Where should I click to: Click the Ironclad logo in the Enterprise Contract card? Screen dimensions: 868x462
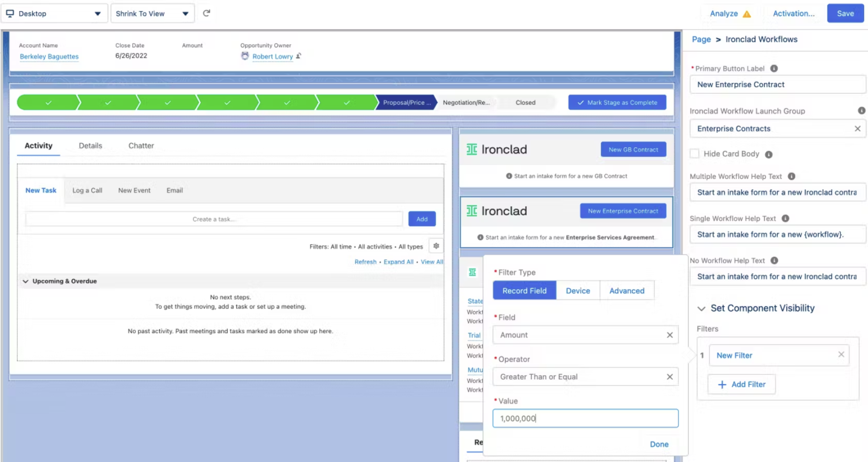[x=497, y=211]
